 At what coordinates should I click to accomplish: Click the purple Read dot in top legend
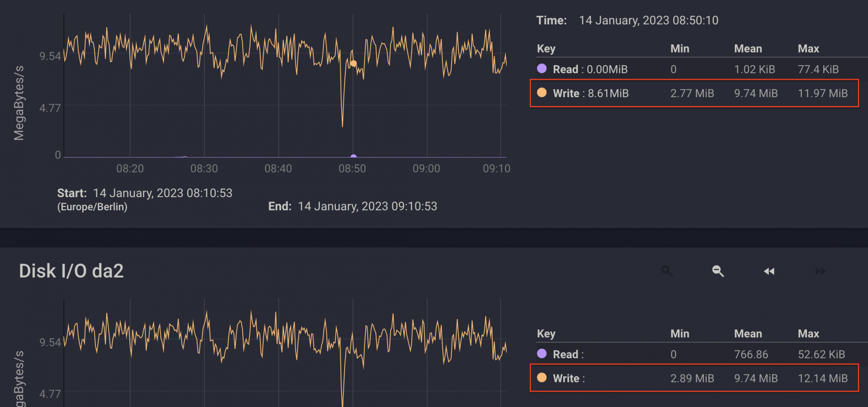542,69
